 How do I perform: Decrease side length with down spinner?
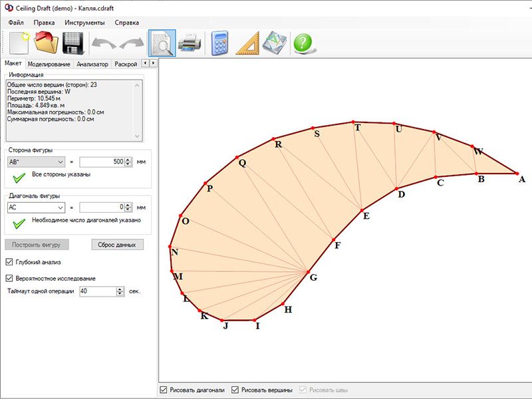coord(128,164)
